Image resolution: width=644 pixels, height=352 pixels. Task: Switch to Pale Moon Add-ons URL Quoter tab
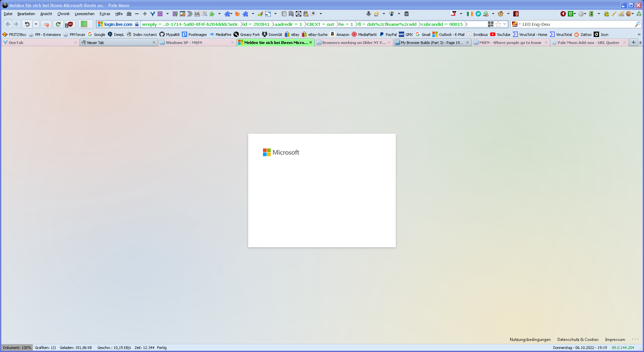[x=589, y=43]
